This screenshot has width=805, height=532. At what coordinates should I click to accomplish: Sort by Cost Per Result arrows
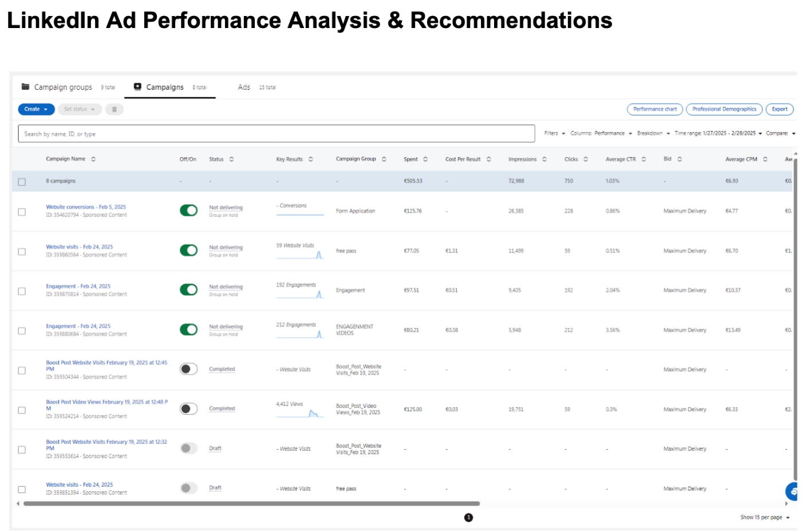coord(488,159)
